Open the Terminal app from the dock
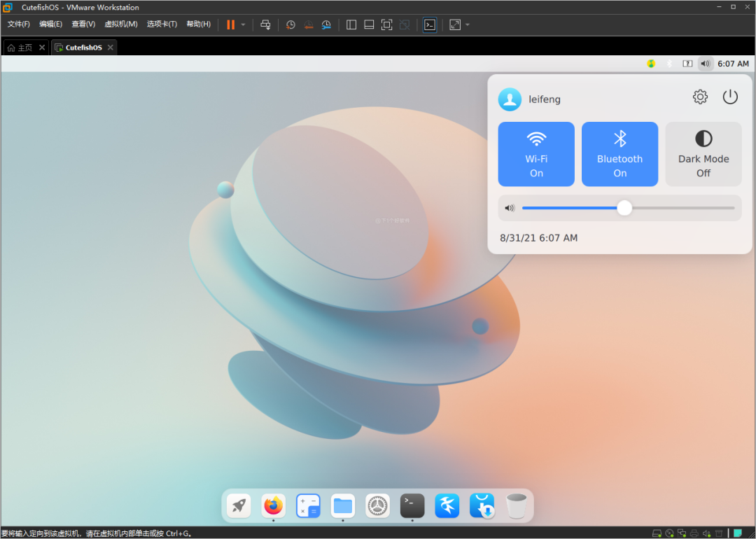The image size is (756, 539). 412,505
